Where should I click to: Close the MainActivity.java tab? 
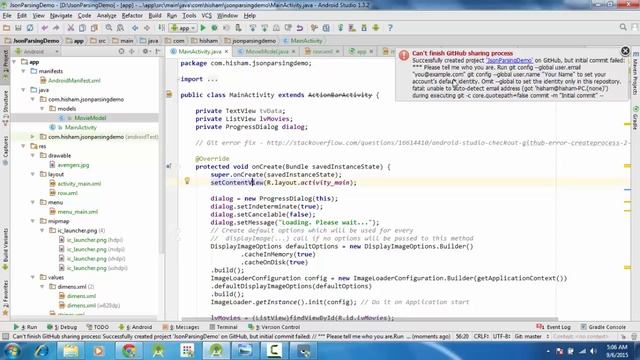point(226,51)
